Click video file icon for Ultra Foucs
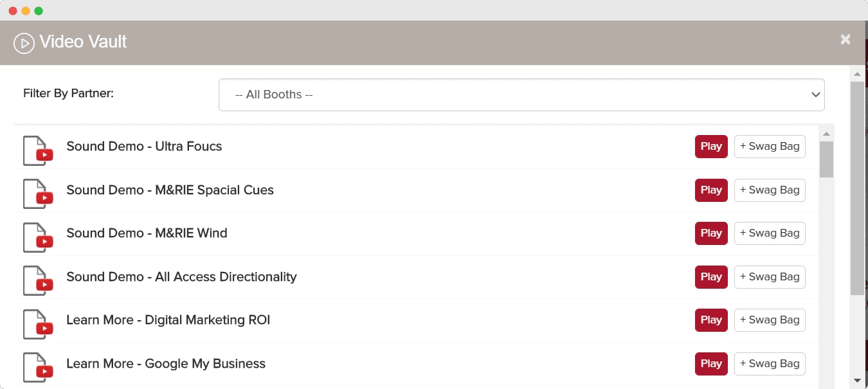This screenshot has width=868, height=389. 38,150
